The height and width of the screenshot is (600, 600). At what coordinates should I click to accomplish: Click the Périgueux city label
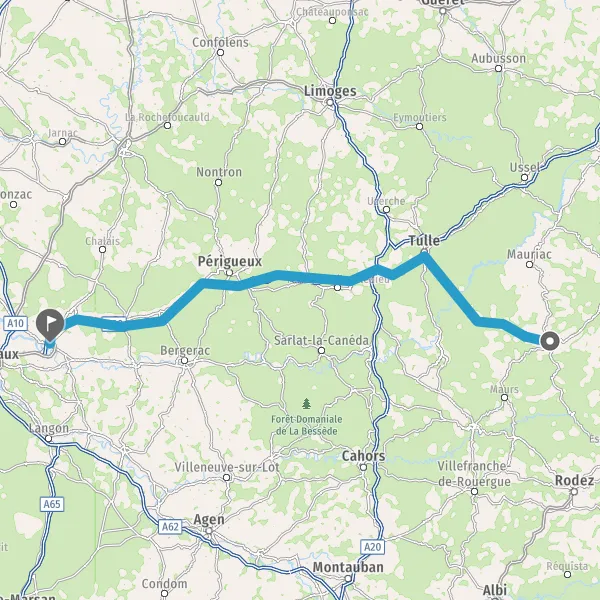click(x=230, y=261)
